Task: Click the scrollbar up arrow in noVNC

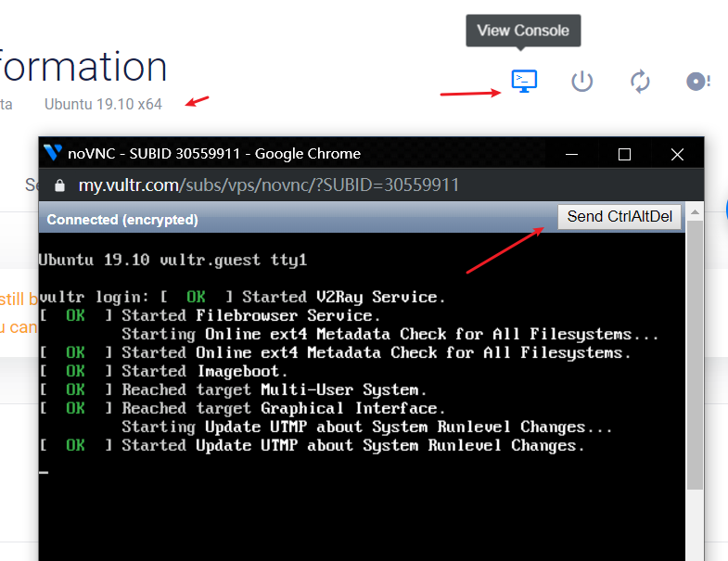Action: tap(696, 212)
